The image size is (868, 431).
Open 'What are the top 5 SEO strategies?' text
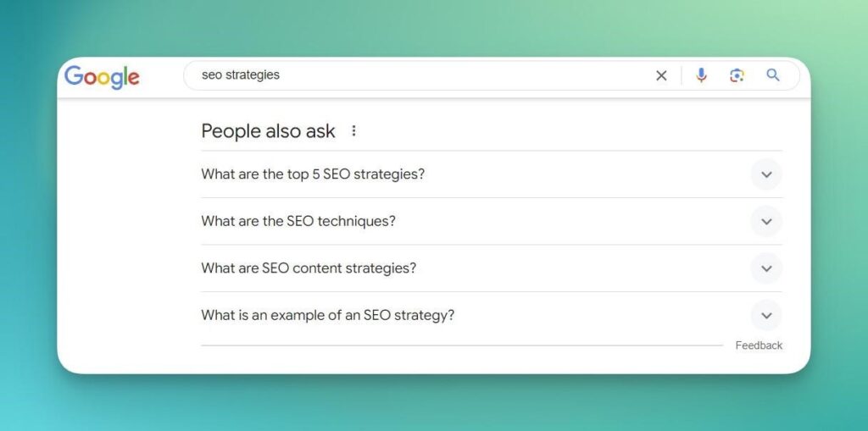click(x=313, y=174)
